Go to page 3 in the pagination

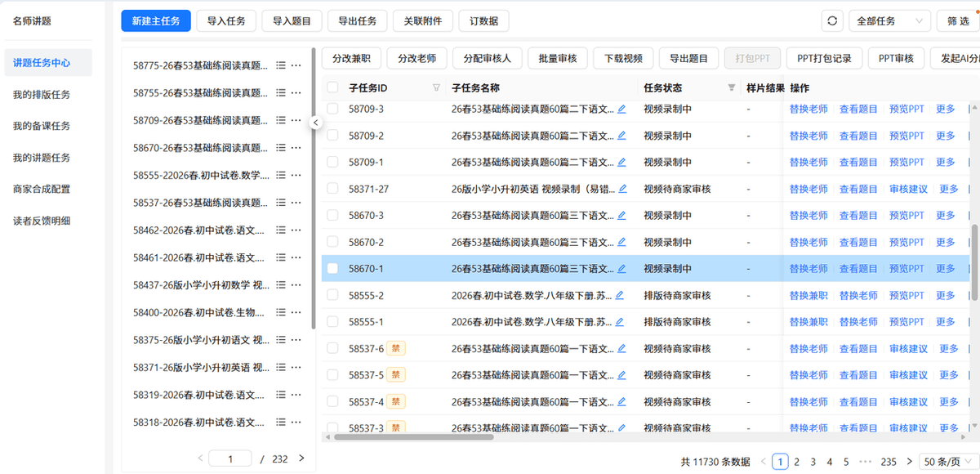[813, 461]
